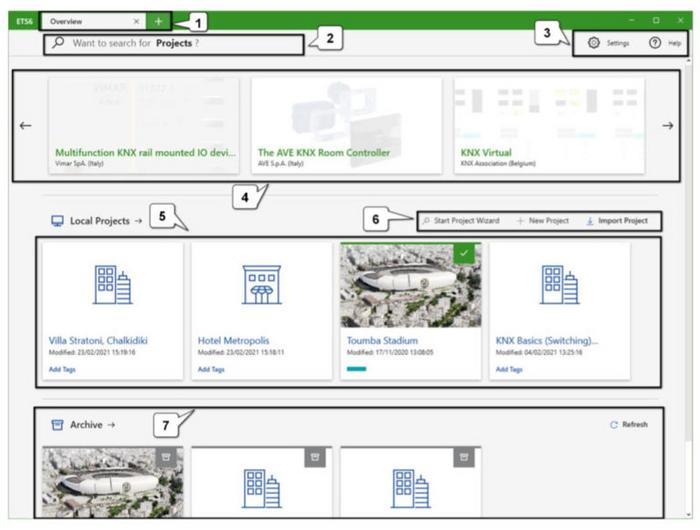Click the magnifier icon in search bar
Viewport: 700px width, 530px height.
58,43
